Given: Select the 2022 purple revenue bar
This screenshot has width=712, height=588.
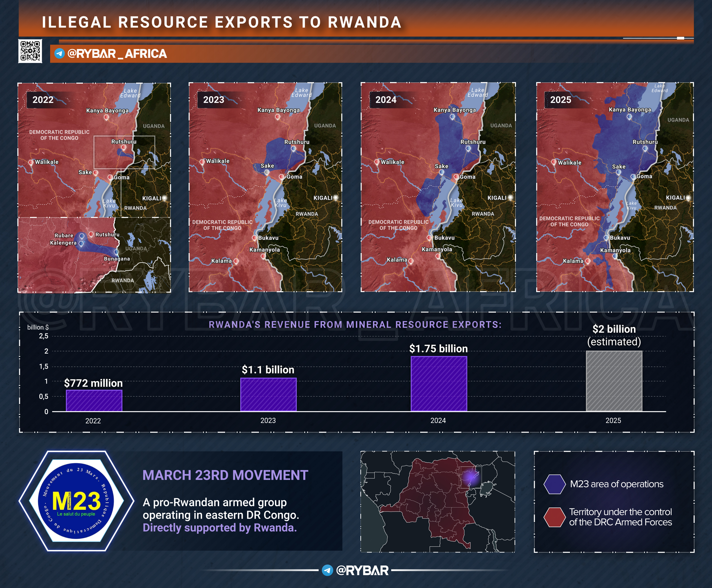Looking at the screenshot, I should coord(94,400).
